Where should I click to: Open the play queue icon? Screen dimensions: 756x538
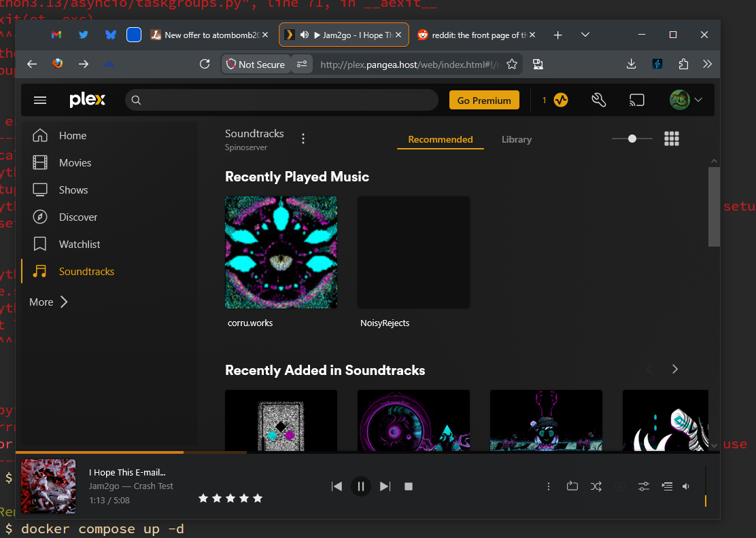point(668,486)
